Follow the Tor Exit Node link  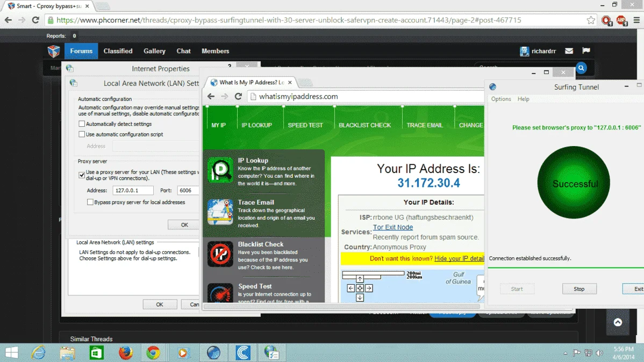392,227
